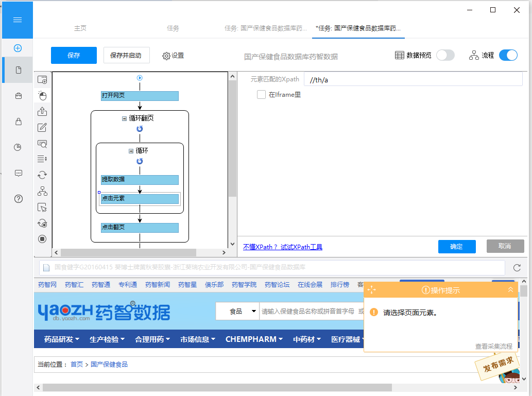Expand the 生产检验 navigation menu
532x396 pixels.
107,339
